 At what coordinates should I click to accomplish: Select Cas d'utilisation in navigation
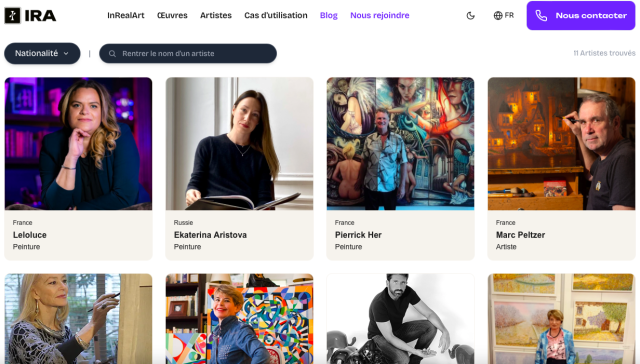276,16
